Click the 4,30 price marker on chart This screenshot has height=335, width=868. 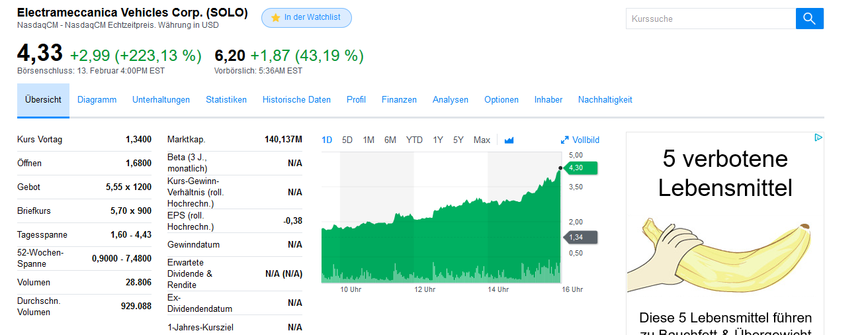click(580, 168)
